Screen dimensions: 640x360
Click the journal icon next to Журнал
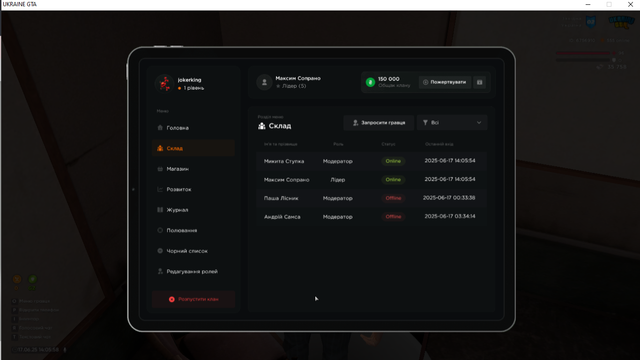(x=160, y=210)
